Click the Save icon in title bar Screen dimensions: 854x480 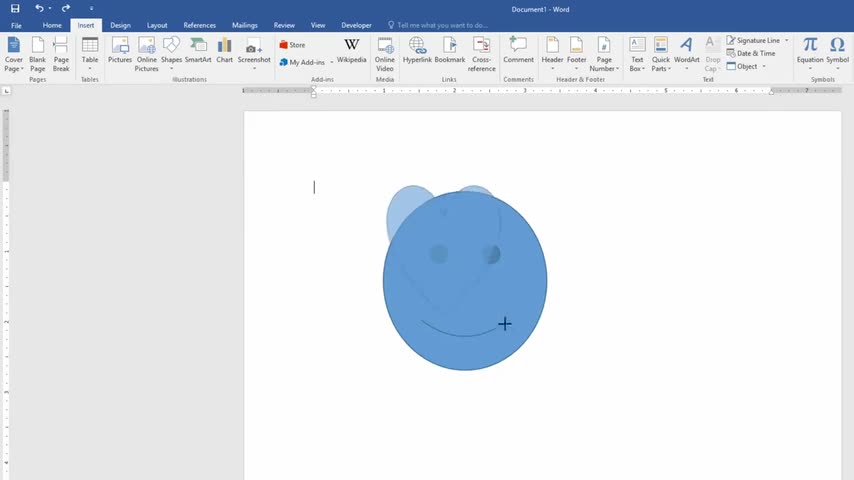pos(14,8)
